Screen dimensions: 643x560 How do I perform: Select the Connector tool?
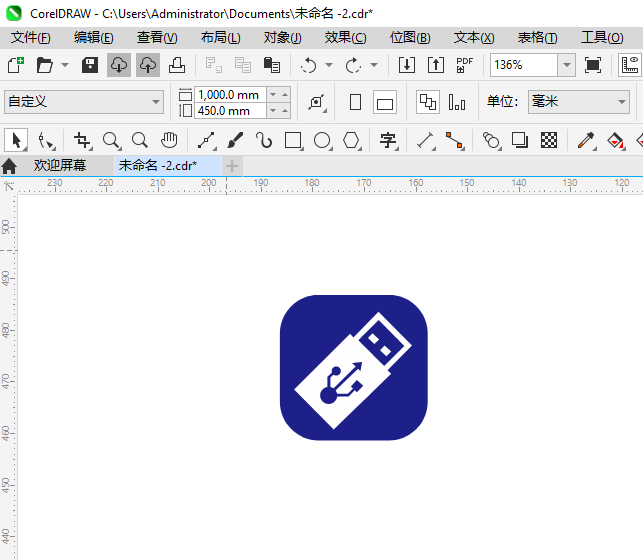coord(455,140)
